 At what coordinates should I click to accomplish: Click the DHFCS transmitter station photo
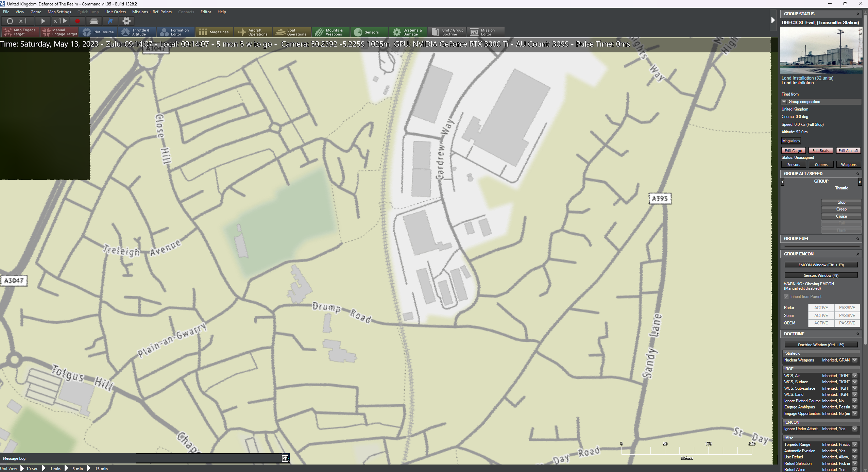821,50
